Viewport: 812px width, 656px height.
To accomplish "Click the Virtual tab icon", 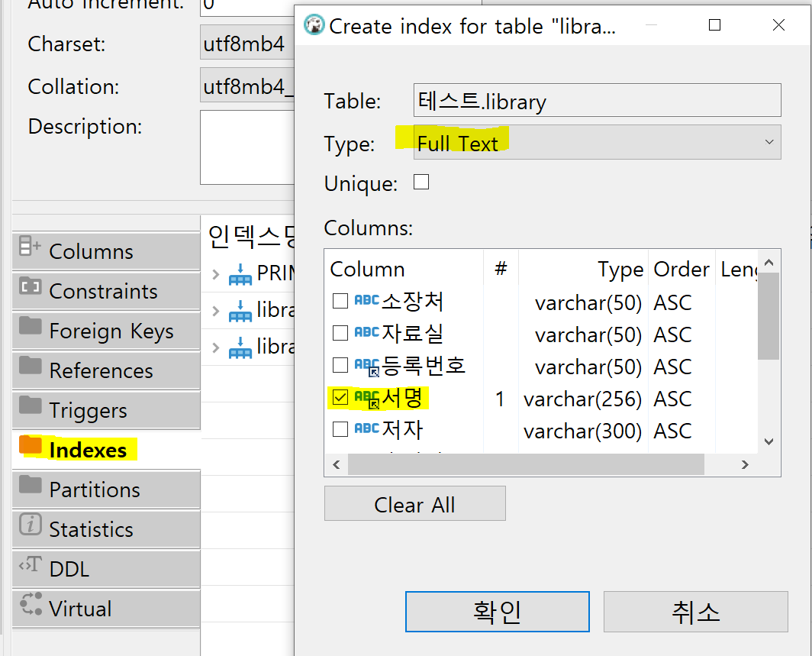I will point(31,604).
